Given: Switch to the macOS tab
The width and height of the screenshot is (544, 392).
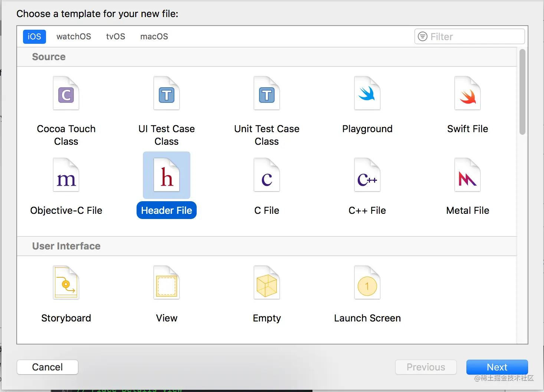Looking at the screenshot, I should coord(154,36).
